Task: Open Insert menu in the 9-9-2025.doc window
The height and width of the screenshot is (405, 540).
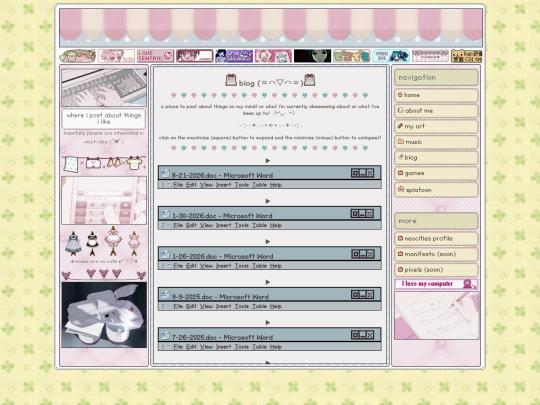Action: click(224, 306)
